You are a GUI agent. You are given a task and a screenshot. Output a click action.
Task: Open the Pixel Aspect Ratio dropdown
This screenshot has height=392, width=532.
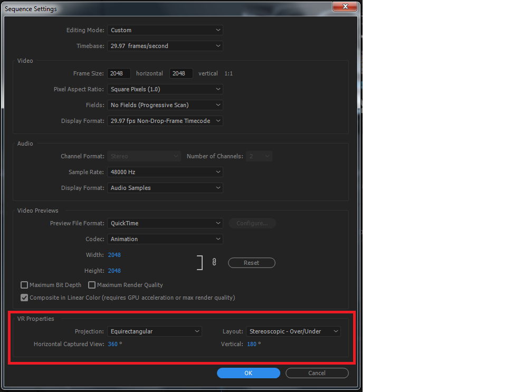[165, 89]
